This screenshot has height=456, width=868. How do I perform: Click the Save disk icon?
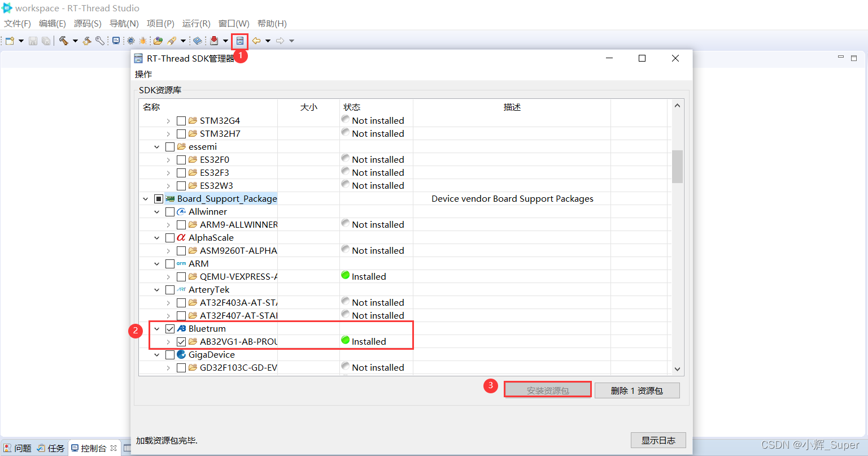33,41
